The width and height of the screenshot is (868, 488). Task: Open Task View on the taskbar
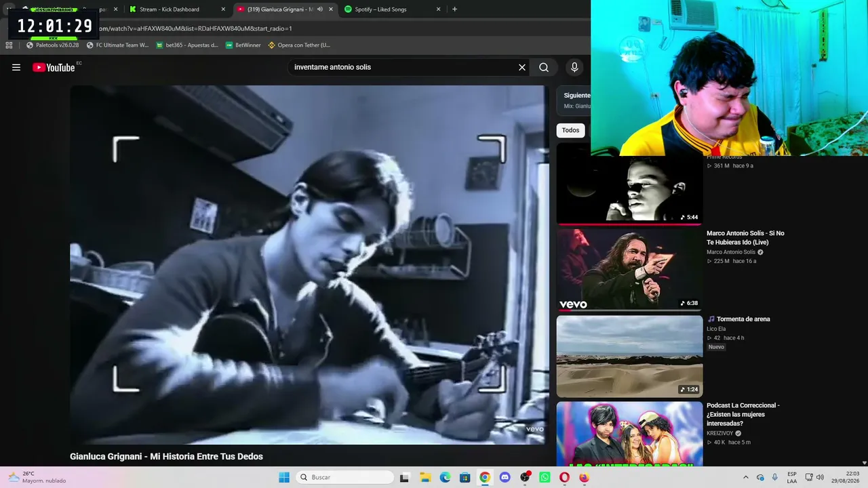pyautogui.click(x=405, y=477)
